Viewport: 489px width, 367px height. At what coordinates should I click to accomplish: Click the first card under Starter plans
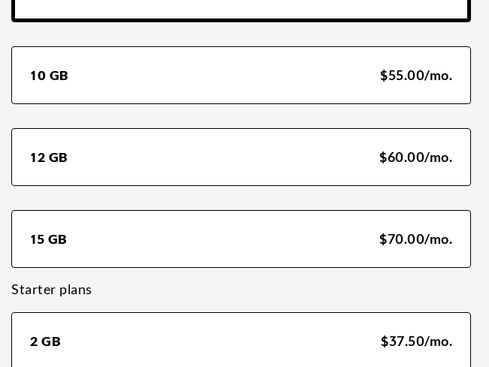pyautogui.click(x=241, y=340)
